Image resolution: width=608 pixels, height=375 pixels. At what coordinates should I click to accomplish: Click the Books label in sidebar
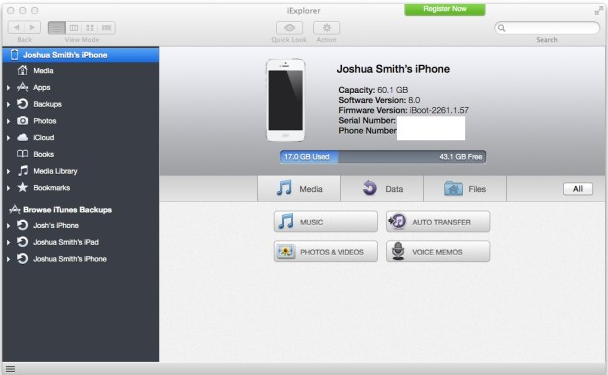(x=43, y=154)
